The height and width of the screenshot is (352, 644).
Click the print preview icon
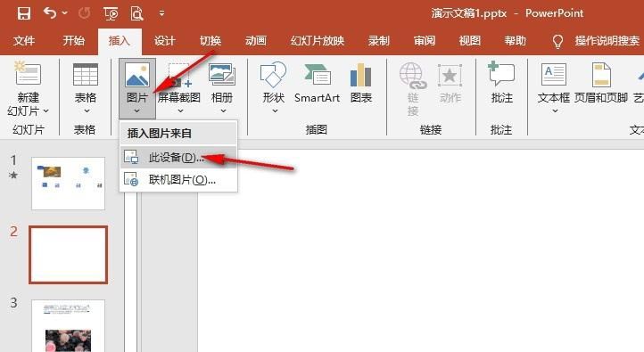point(136,13)
